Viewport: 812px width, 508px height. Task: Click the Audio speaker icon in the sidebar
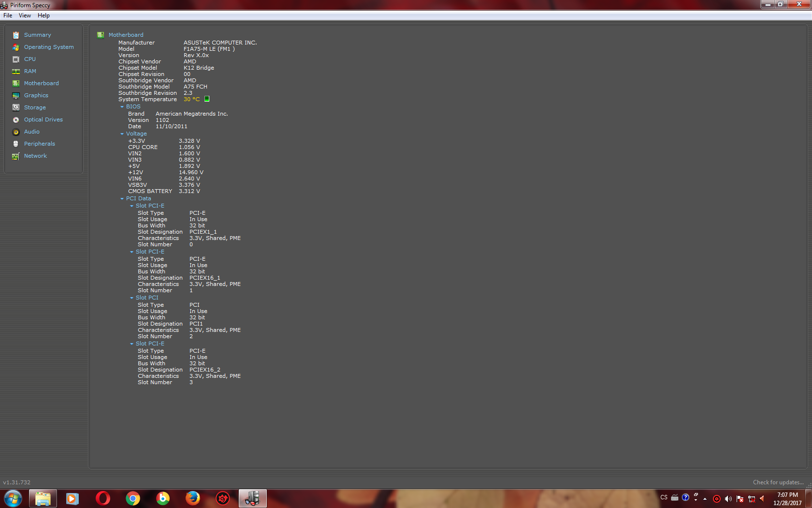click(16, 132)
